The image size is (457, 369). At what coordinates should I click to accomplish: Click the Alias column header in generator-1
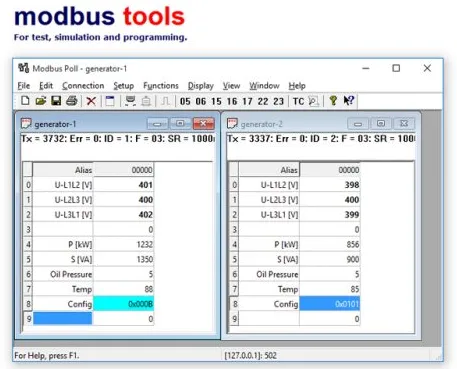pyautogui.click(x=63, y=170)
